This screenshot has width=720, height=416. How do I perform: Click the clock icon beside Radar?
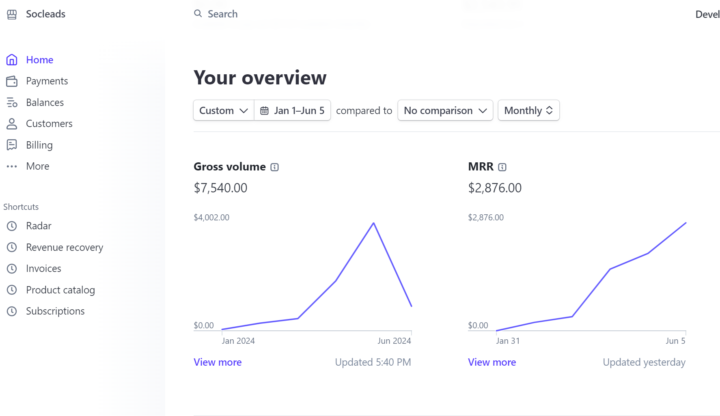(x=12, y=226)
